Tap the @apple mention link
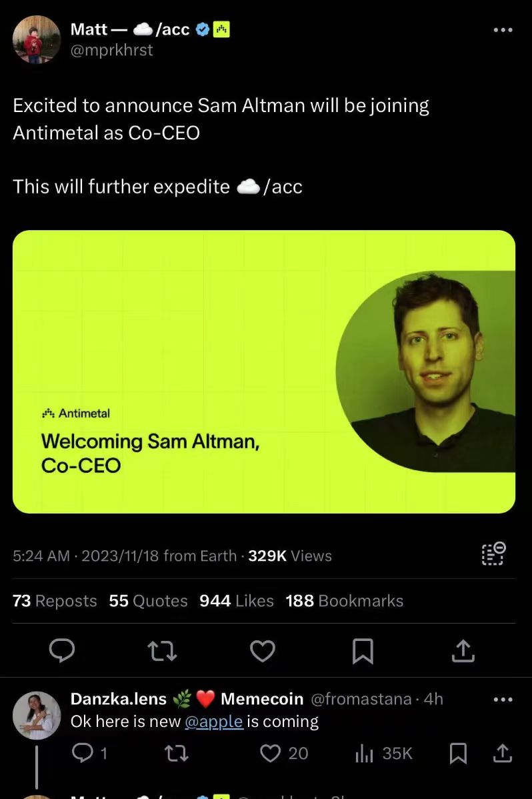 click(213, 722)
